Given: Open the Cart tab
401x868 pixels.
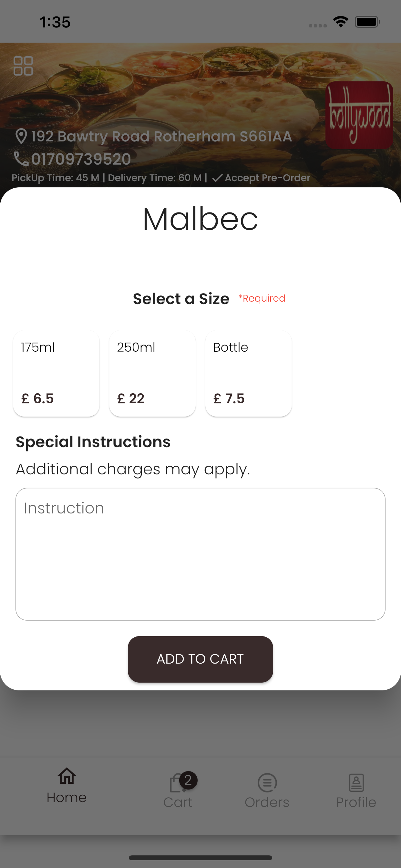Looking at the screenshot, I should coord(178,790).
